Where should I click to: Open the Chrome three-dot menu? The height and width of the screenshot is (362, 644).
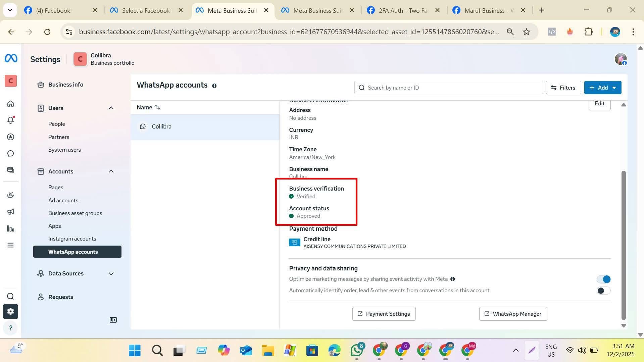point(633,32)
